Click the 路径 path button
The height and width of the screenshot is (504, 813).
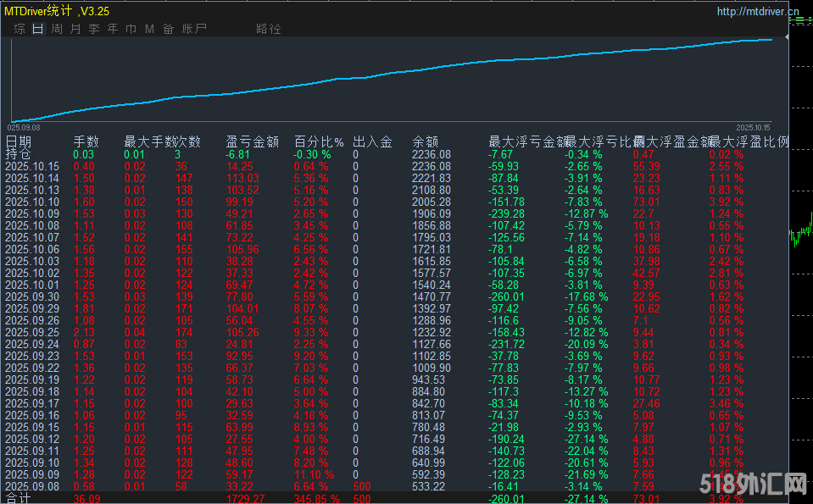(268, 29)
